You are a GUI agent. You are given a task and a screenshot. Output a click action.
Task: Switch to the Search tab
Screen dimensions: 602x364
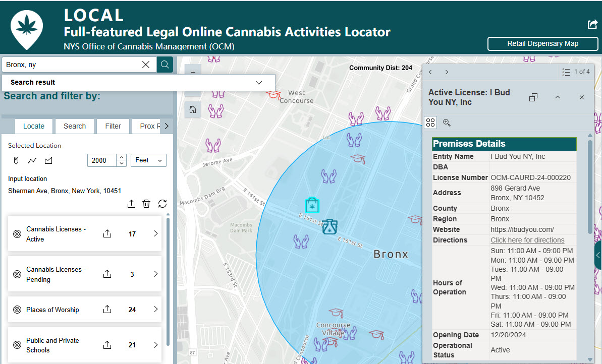tap(75, 126)
